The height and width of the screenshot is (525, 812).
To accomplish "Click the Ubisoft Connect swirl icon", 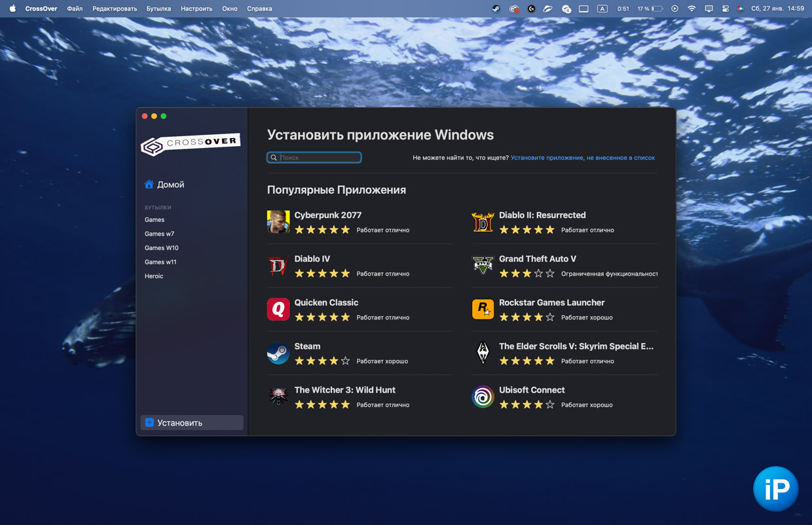I will click(x=483, y=397).
